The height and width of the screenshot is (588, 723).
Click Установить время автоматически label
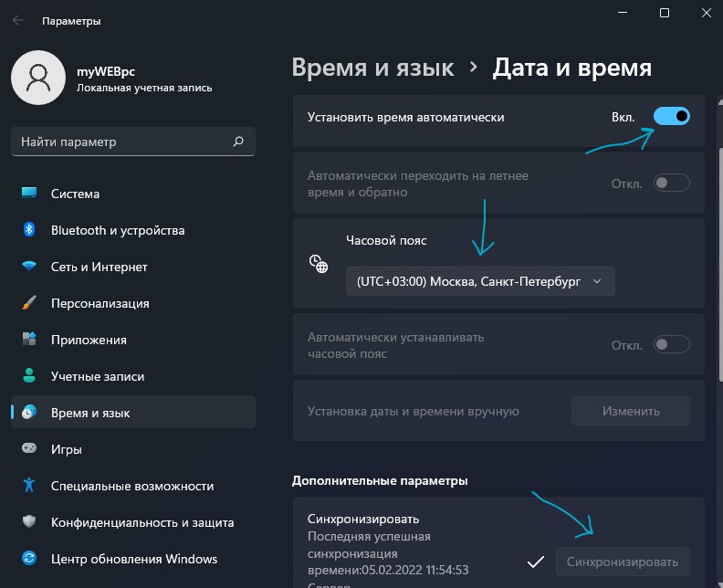pyautogui.click(x=405, y=117)
